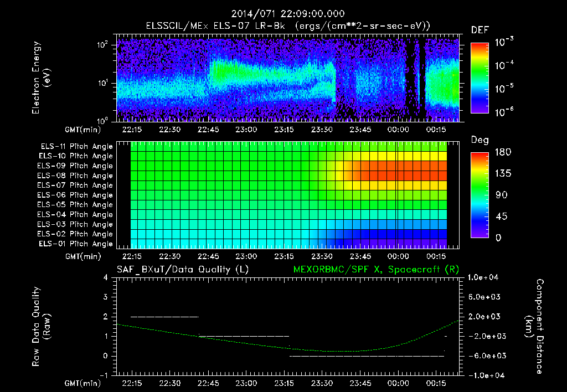The width and height of the screenshot is (567, 392).
Task: Click the 10^-6 tick on DEF colorbar
Action: [x=504, y=112]
